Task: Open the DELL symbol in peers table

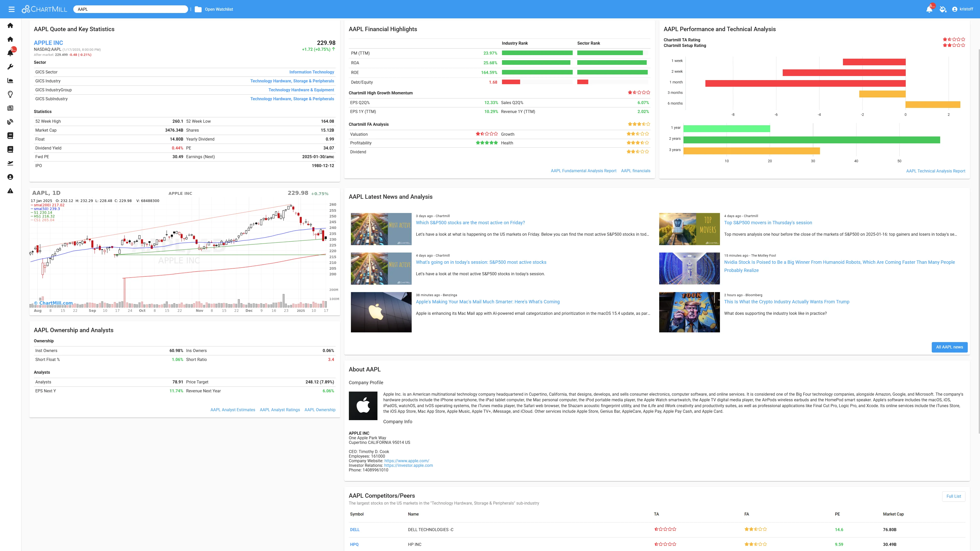Action: click(354, 530)
